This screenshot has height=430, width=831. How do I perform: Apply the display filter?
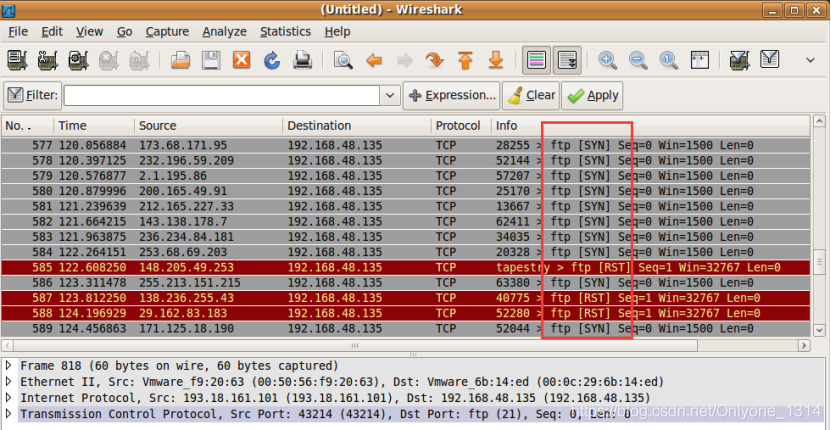click(x=592, y=95)
